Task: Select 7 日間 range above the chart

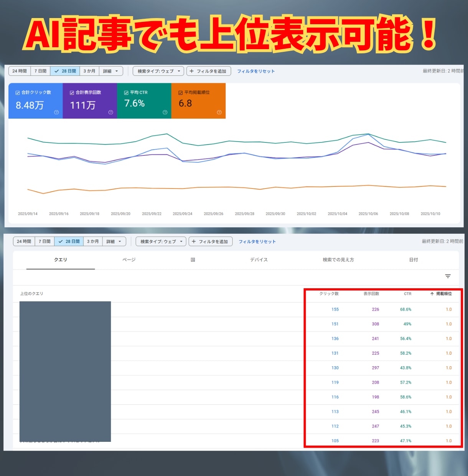Action: [x=40, y=71]
